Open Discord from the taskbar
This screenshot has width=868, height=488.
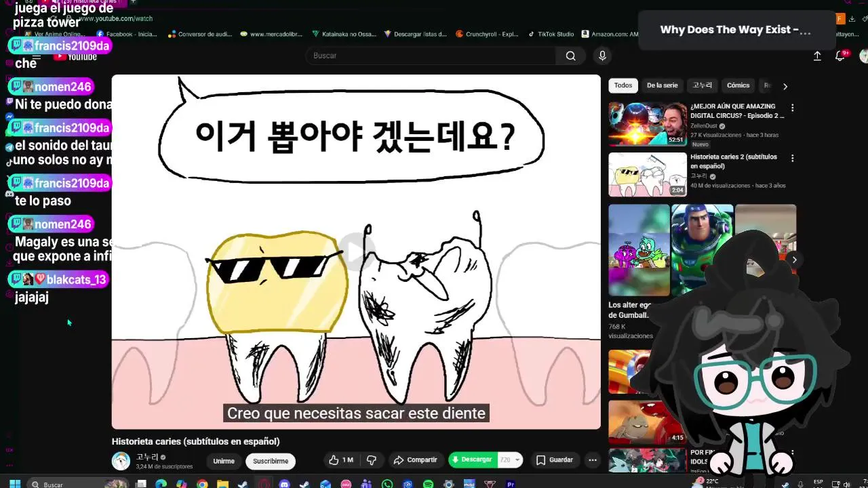(x=284, y=484)
